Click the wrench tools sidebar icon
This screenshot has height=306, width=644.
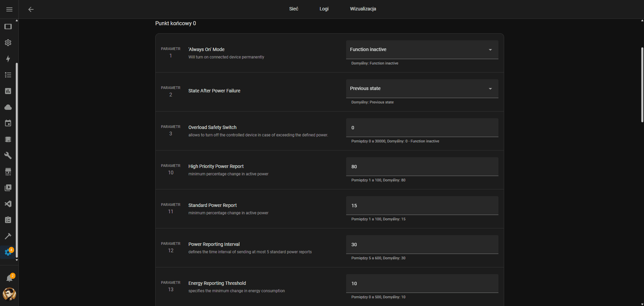point(8,156)
